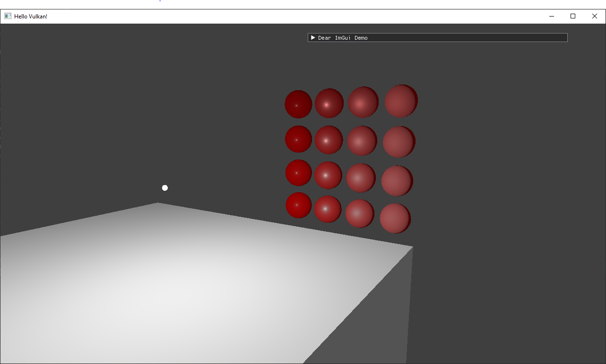Click the second sphere in bottom row
This screenshot has width=606, height=364.
click(x=328, y=209)
